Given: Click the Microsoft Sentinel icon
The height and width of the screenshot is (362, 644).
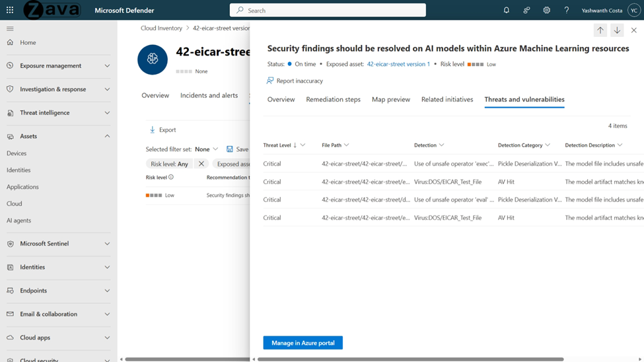Looking at the screenshot, I should point(11,244).
